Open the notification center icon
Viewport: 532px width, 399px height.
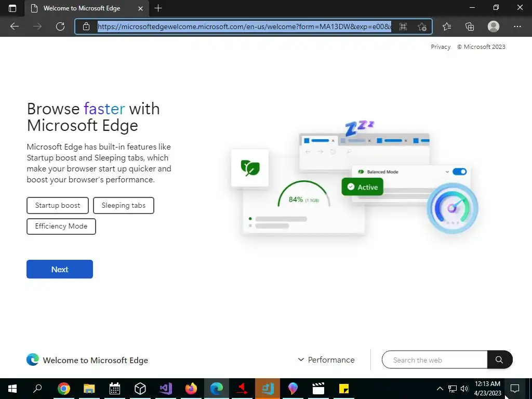click(515, 389)
